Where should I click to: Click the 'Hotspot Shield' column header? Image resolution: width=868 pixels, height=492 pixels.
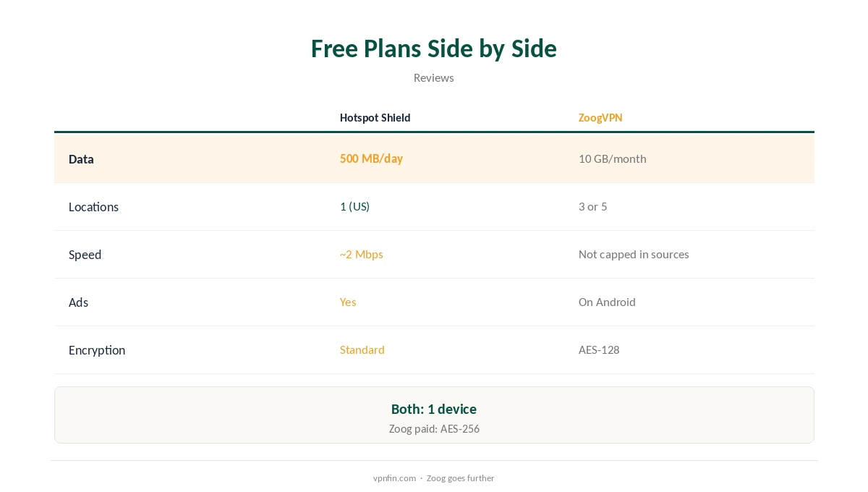pyautogui.click(x=375, y=118)
